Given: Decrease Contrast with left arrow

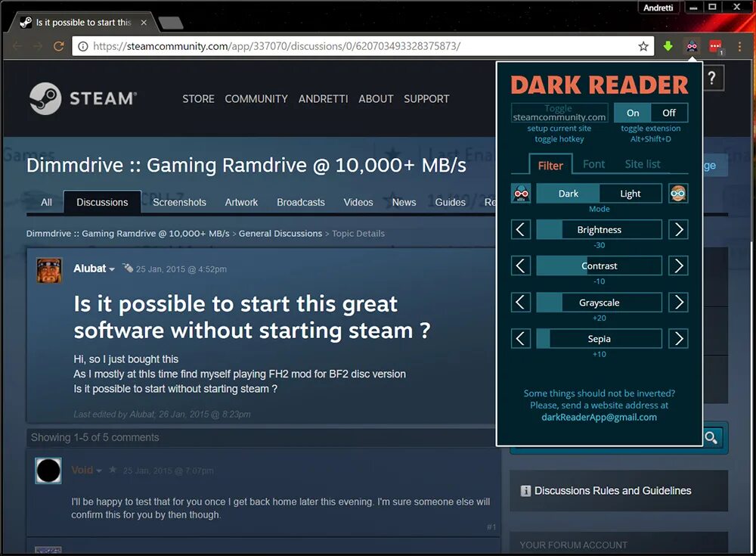Looking at the screenshot, I should pyautogui.click(x=521, y=266).
